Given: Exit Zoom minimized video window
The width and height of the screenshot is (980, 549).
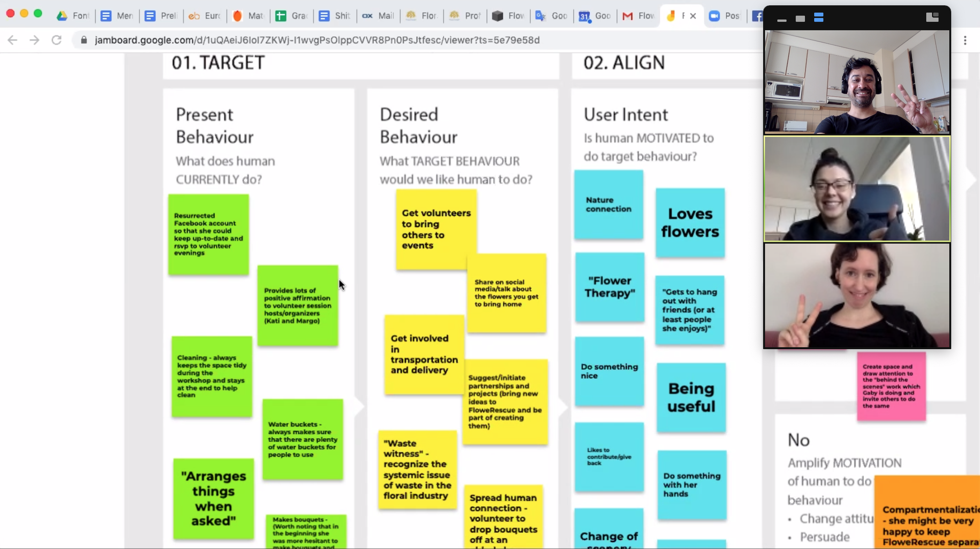Looking at the screenshot, I should (932, 17).
